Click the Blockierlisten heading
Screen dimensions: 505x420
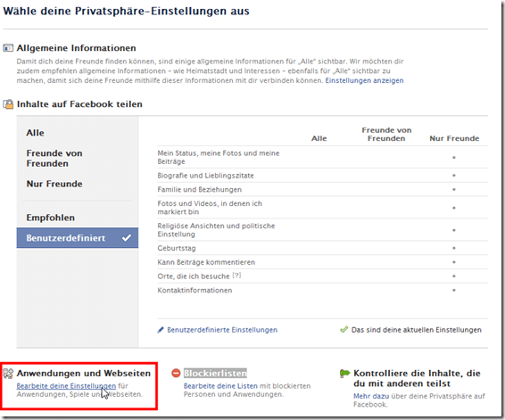click(x=215, y=374)
